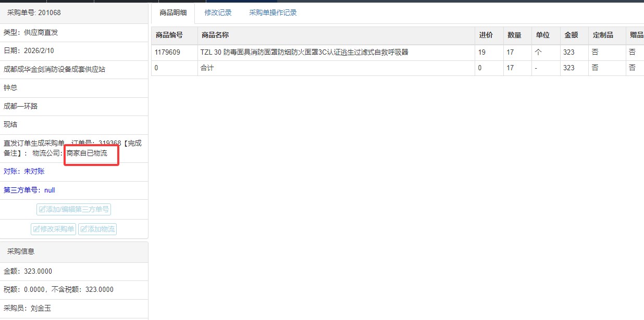
Task: Click the highlighted 商家自已物流 text
Action: pyautogui.click(x=87, y=153)
